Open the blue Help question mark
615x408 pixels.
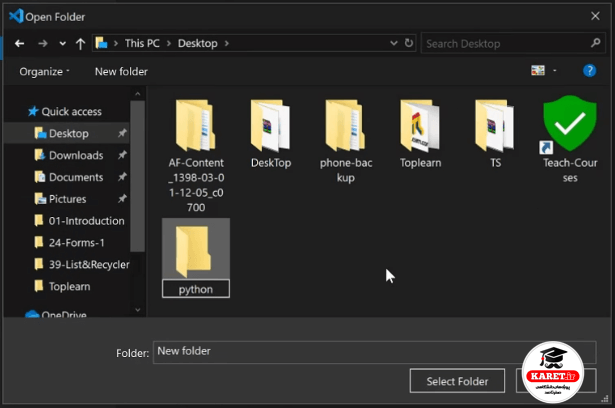click(589, 71)
